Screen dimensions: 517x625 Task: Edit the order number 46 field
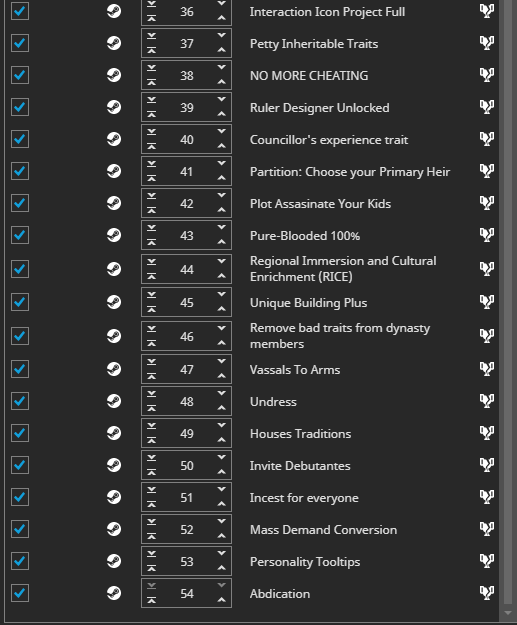click(187, 336)
